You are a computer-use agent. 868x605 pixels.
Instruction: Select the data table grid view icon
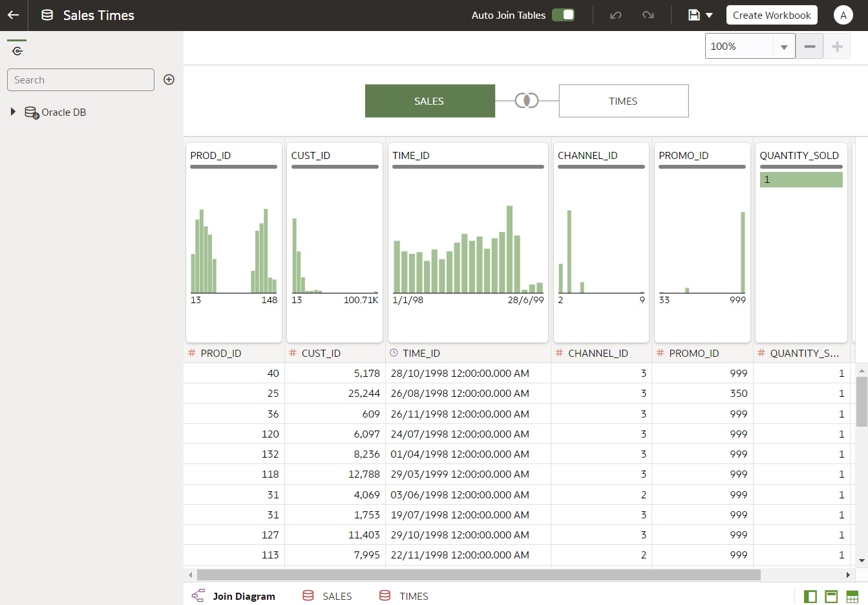coord(852,595)
